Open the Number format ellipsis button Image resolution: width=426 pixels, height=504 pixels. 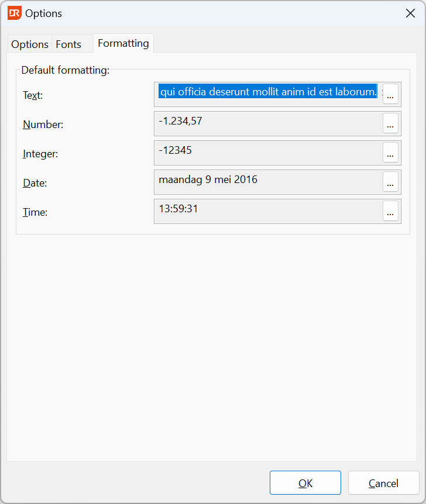tap(390, 123)
